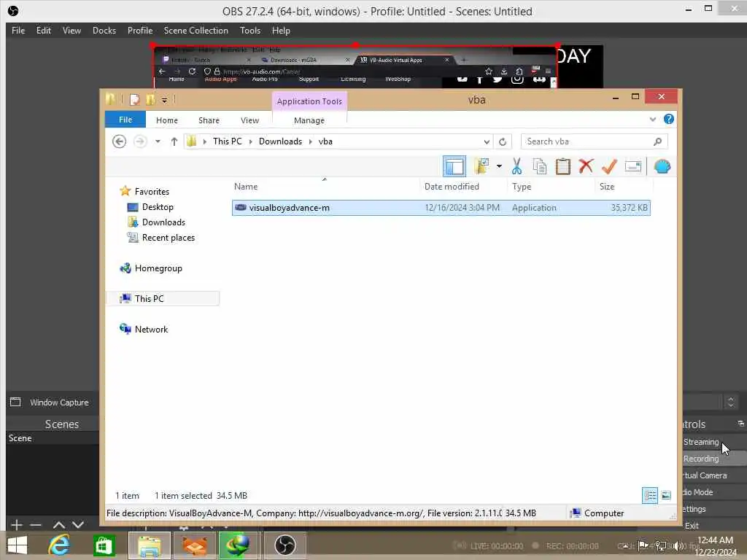This screenshot has height=560, width=747.
Task: Click the clipboard Paste icon
Action: coord(562,166)
